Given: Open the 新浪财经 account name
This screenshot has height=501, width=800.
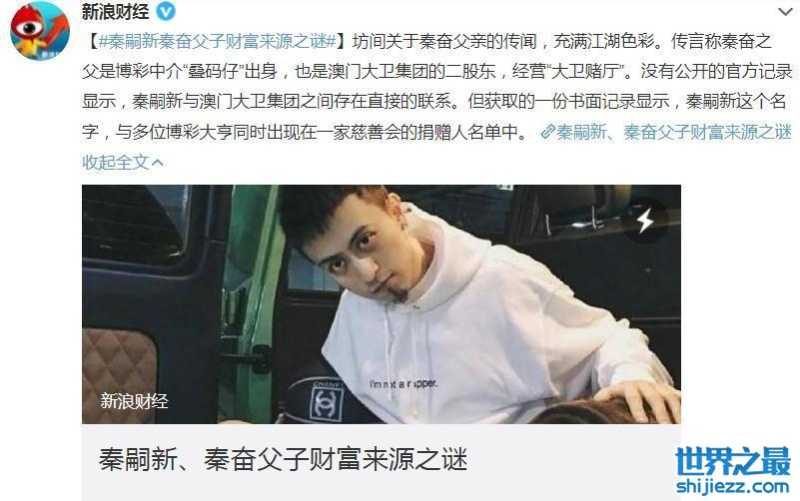Looking at the screenshot, I should pos(115,11).
